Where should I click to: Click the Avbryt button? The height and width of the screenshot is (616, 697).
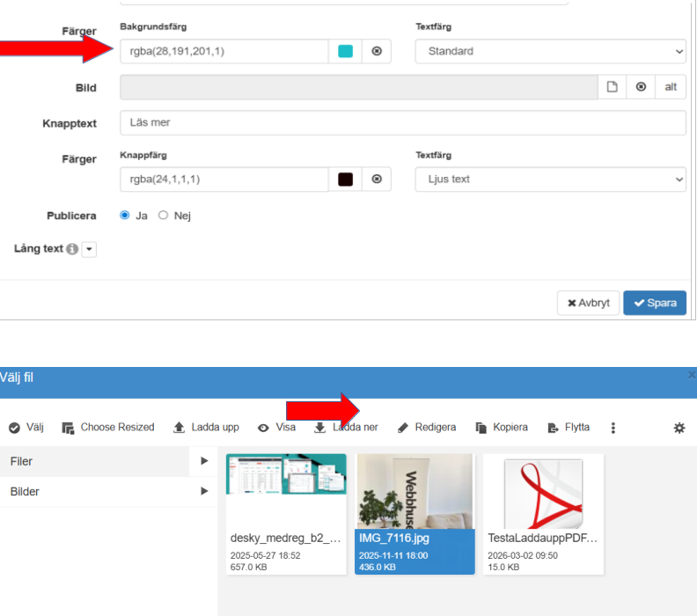coord(588,303)
